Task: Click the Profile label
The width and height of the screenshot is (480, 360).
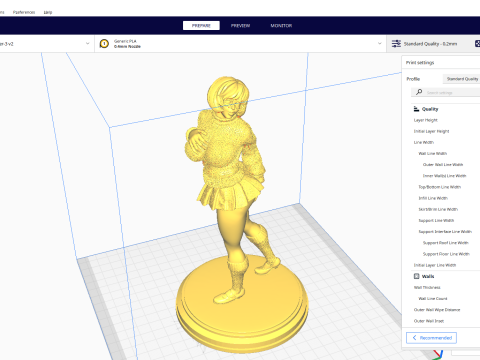Action: pos(413,79)
